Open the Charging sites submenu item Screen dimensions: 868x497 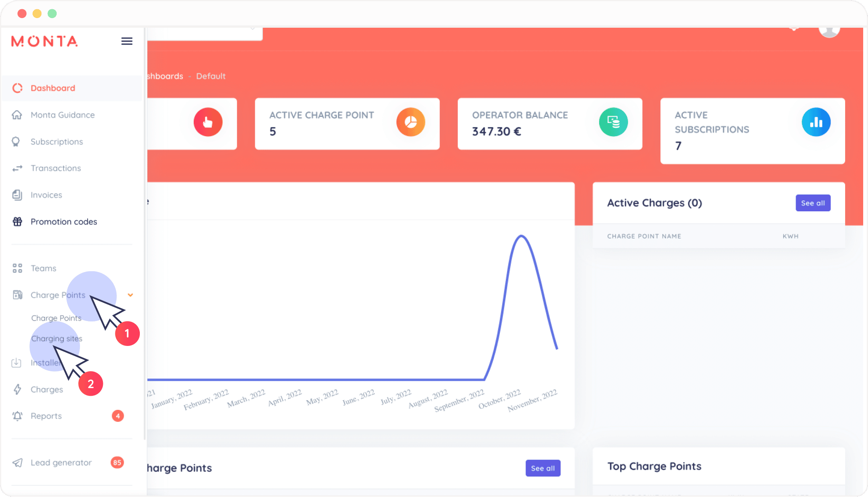(x=57, y=339)
